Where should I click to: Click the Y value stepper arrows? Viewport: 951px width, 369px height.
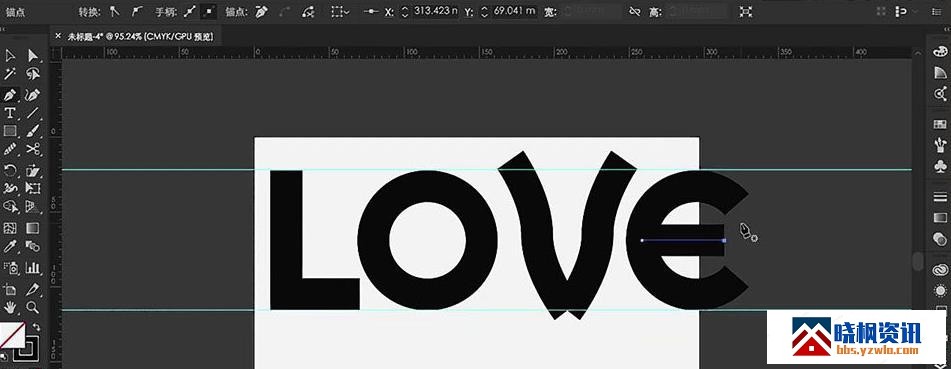(484, 11)
